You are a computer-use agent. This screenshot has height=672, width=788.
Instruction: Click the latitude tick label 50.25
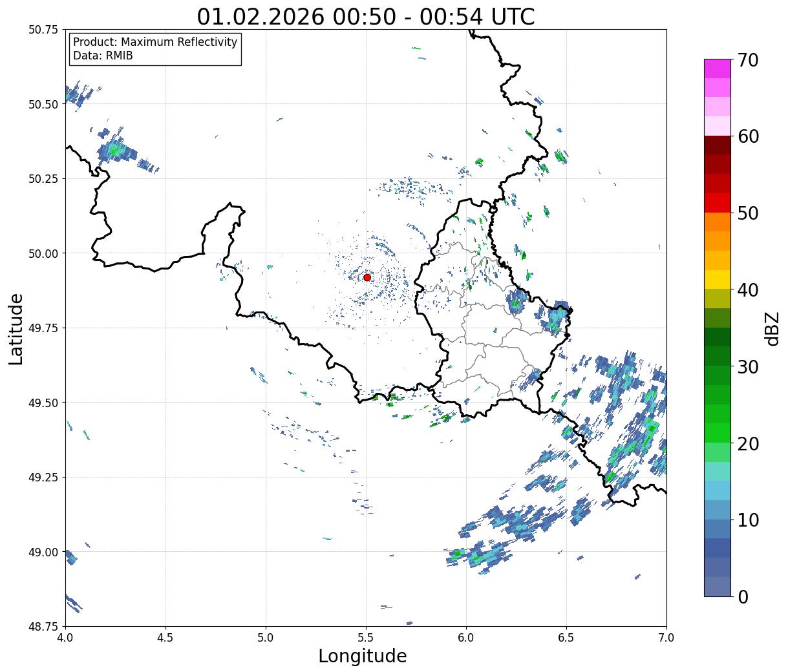[44, 179]
